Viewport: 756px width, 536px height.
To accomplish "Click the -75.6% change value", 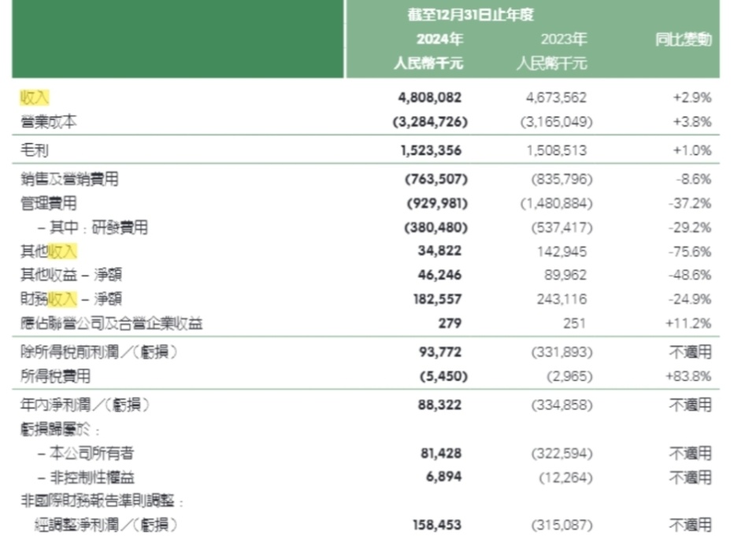I will pyautogui.click(x=690, y=251).
